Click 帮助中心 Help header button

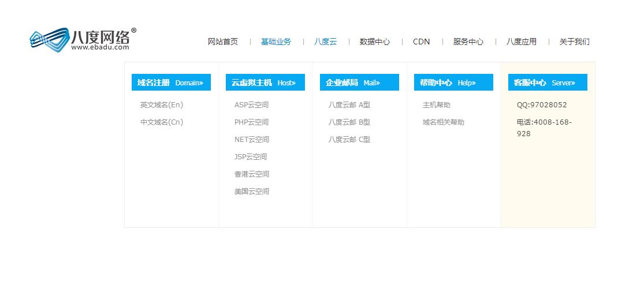453,82
